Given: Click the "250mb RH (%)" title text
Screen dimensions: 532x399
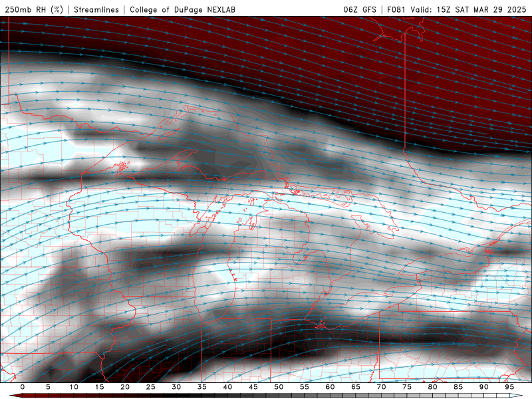Looking at the screenshot, I should click(34, 9).
